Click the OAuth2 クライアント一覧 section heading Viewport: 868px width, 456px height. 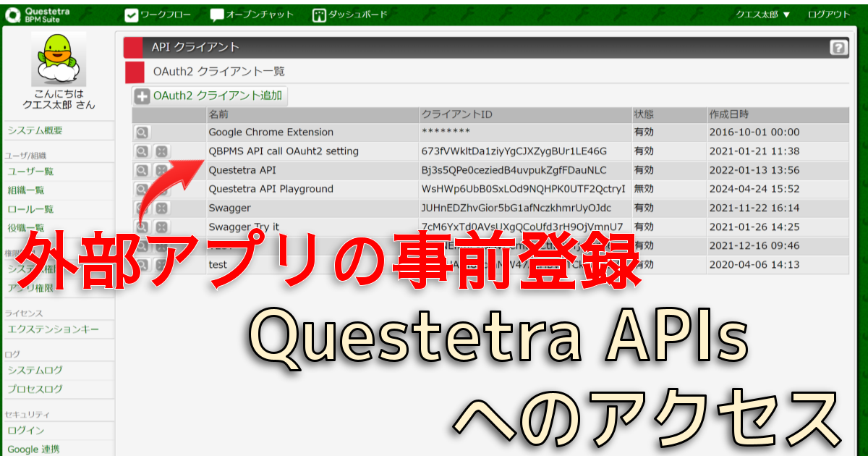click(x=219, y=72)
